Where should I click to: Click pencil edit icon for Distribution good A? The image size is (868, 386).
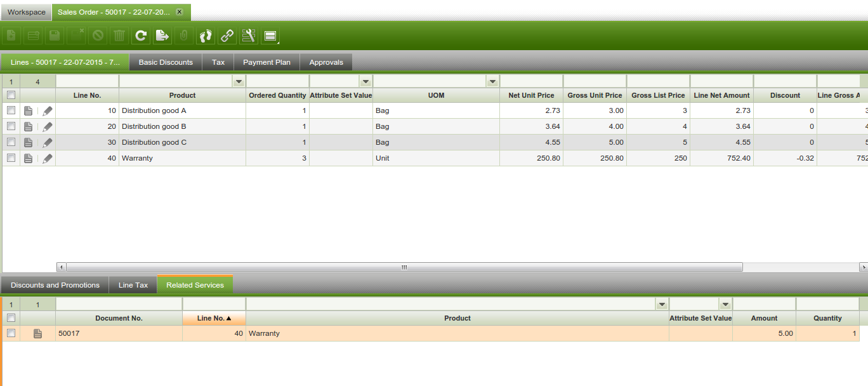coord(48,111)
